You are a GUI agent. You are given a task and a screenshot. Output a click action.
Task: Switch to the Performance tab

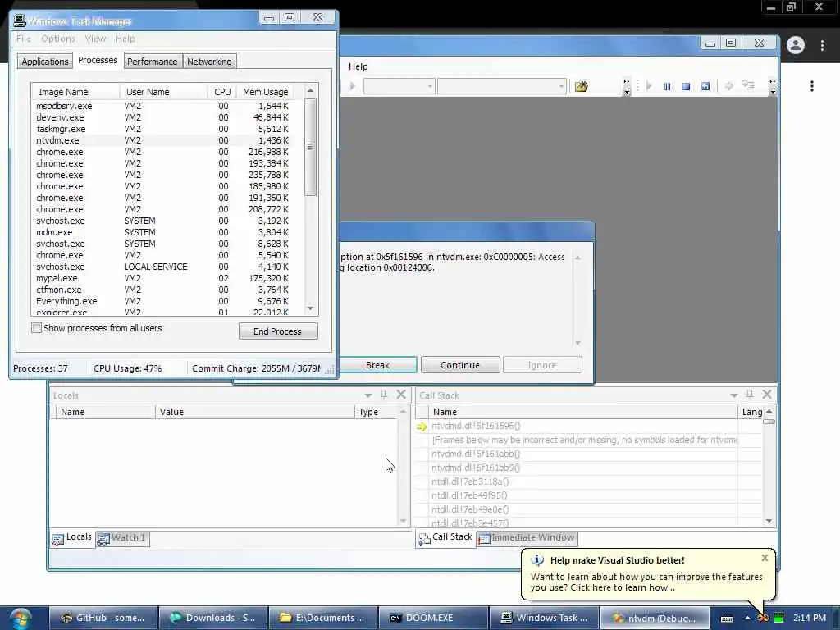click(x=152, y=62)
